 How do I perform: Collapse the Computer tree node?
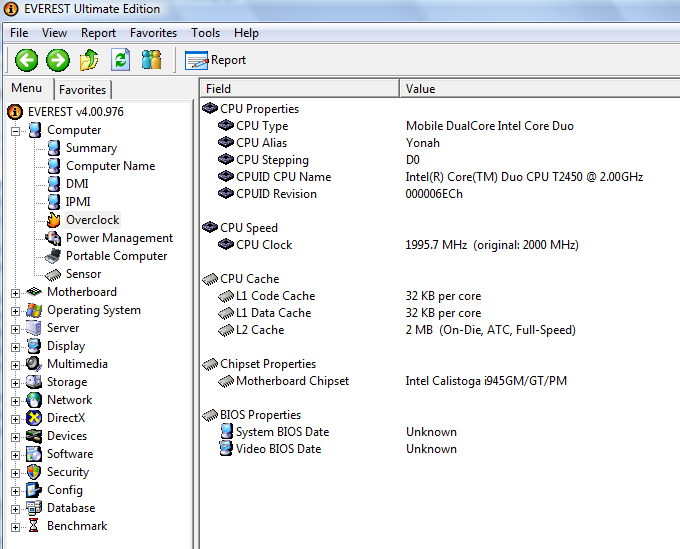click(15, 131)
